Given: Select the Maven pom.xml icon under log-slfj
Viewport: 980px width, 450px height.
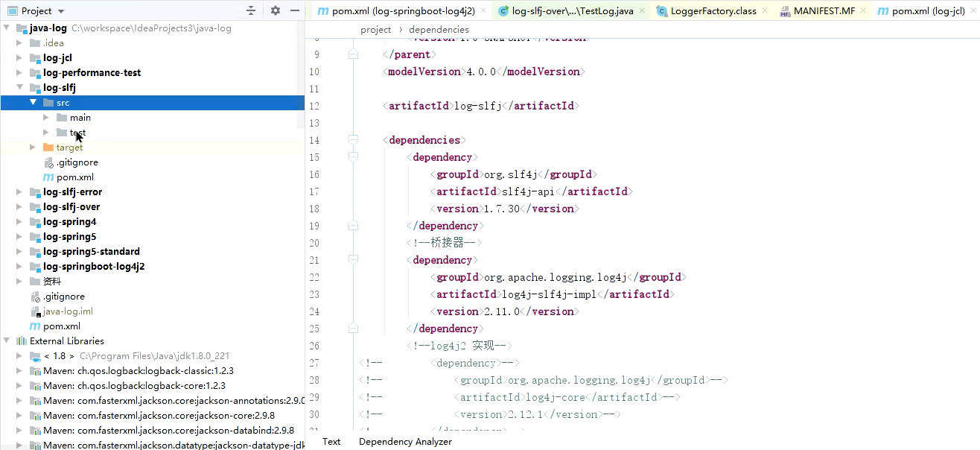Looking at the screenshot, I should (48, 177).
